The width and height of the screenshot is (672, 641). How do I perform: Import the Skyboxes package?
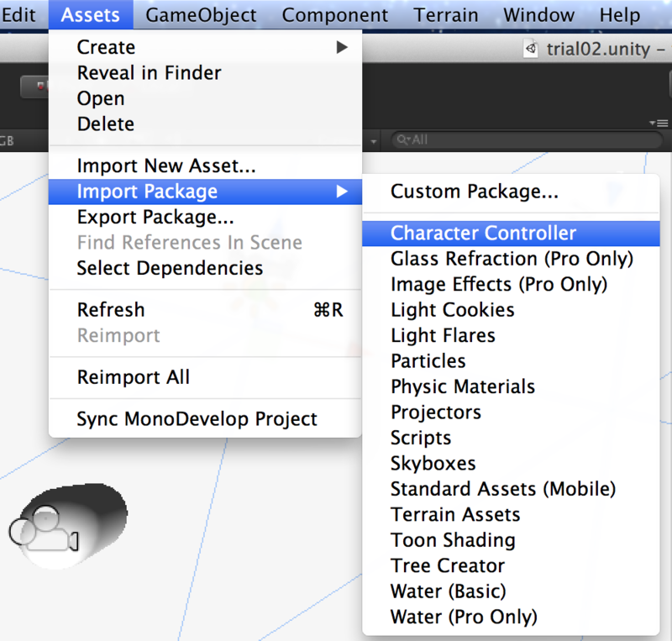coord(433,464)
